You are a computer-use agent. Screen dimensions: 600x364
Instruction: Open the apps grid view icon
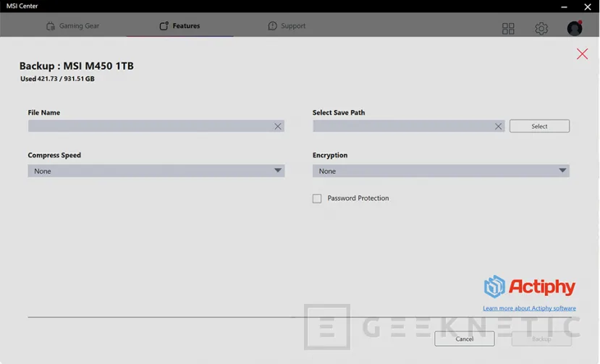point(508,28)
